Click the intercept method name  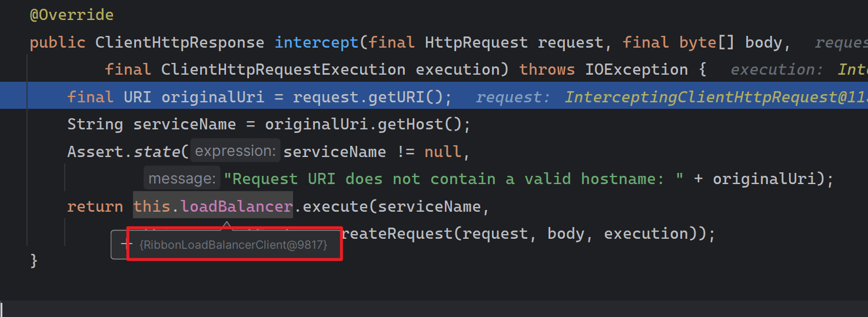[316, 42]
